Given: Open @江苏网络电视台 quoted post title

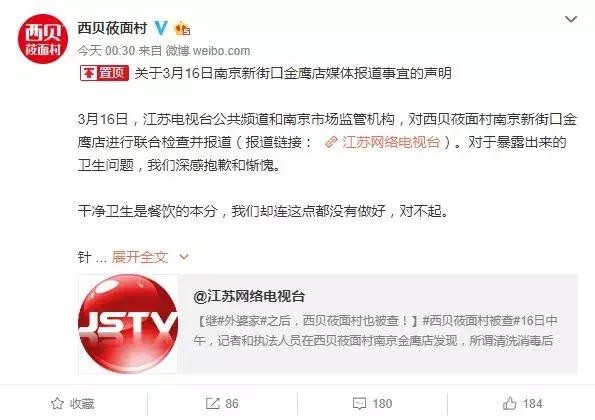Looking at the screenshot, I should tap(249, 296).
